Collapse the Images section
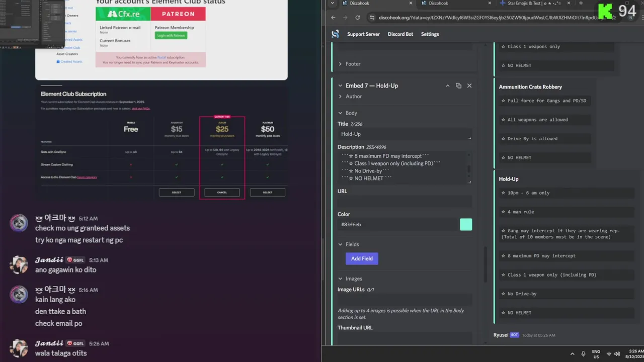 340,279
